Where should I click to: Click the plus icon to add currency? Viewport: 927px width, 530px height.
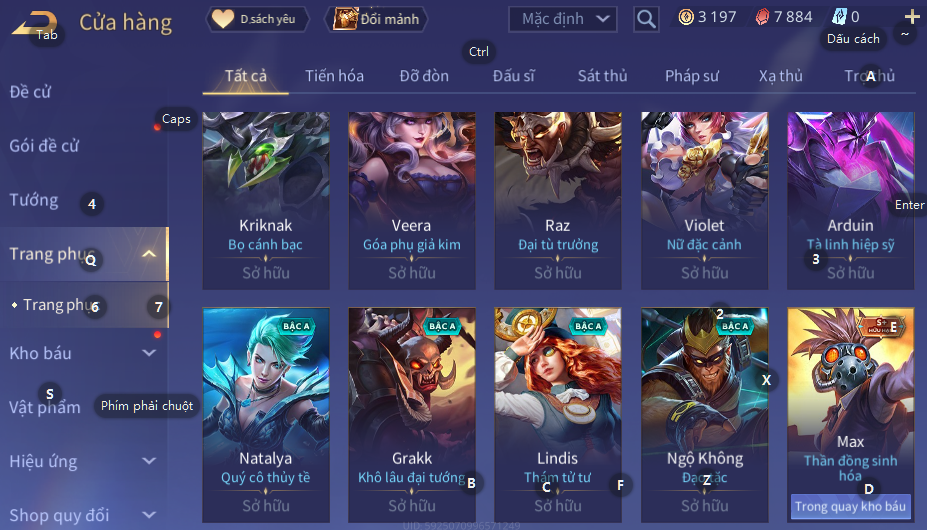click(912, 17)
